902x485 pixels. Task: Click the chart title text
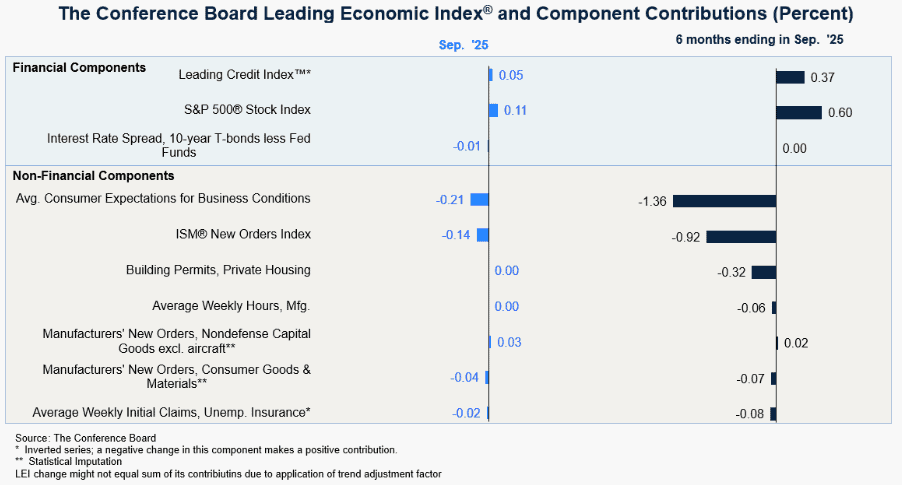coord(456,14)
